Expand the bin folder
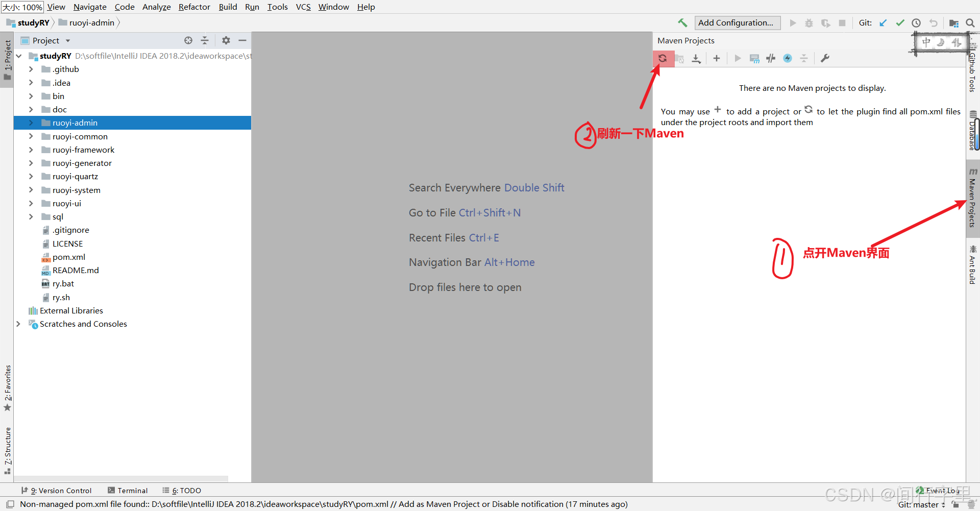The image size is (980, 511). [x=31, y=96]
